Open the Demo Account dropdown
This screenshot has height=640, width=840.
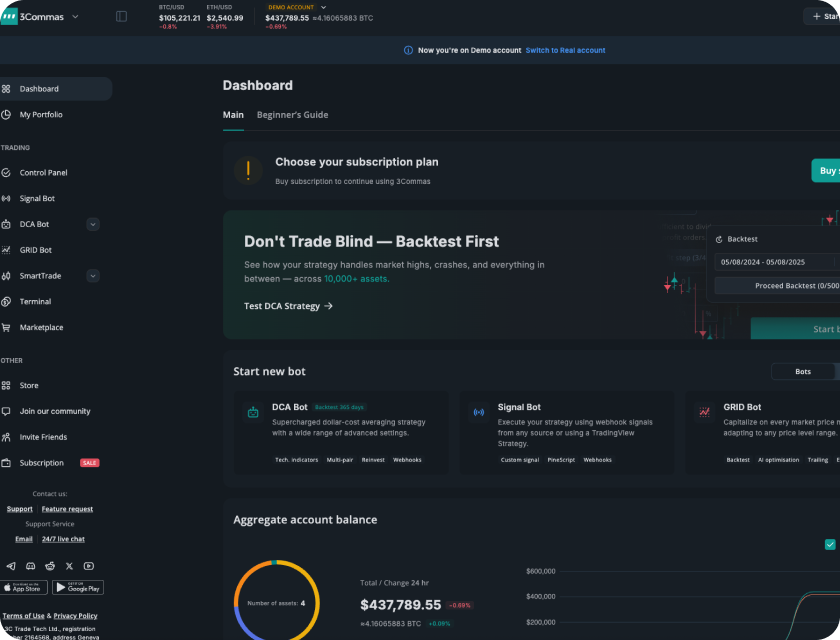coord(323,7)
